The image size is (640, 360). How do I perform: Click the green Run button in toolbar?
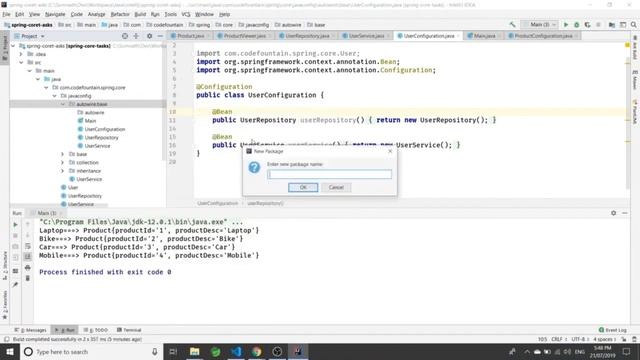[566, 25]
